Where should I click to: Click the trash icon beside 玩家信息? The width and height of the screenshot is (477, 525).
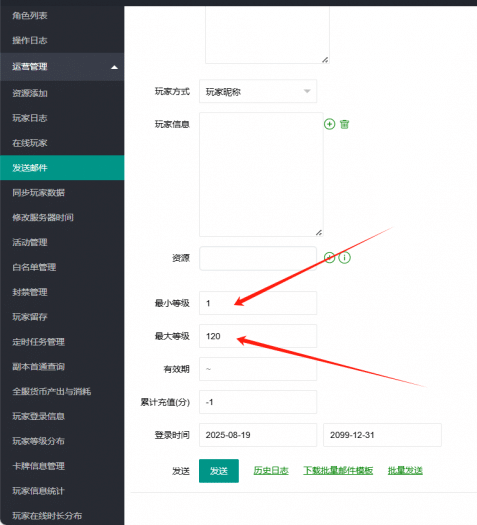[x=344, y=124]
